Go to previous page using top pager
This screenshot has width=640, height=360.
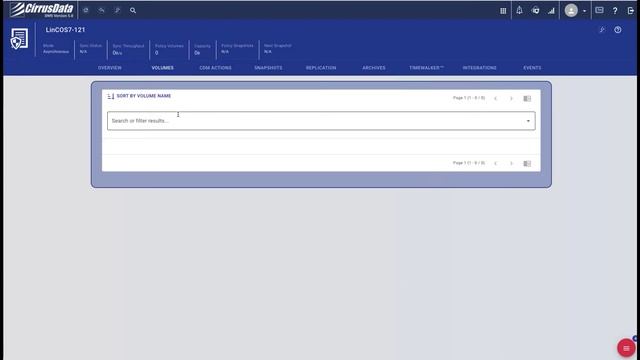point(496,98)
